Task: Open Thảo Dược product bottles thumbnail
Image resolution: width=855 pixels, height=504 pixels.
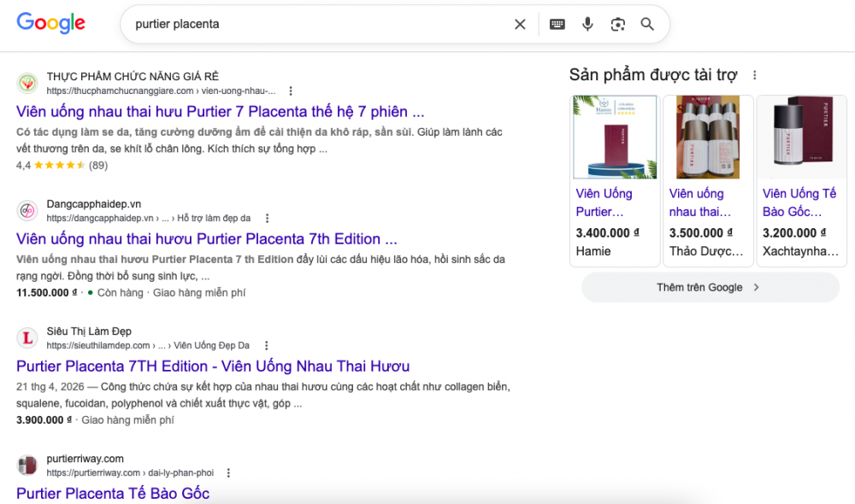Action: pyautogui.click(x=708, y=138)
